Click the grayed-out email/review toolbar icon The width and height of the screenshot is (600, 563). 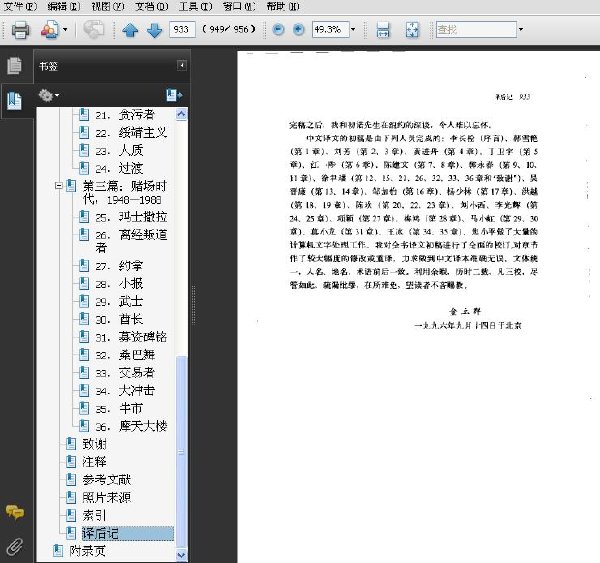[93, 30]
